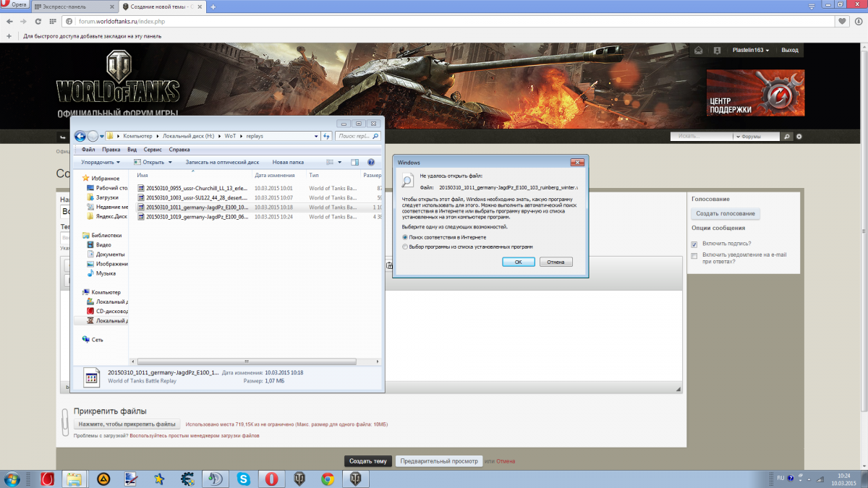The width and height of the screenshot is (868, 488).
Task: Open forum search settings gear icon
Action: [799, 136]
